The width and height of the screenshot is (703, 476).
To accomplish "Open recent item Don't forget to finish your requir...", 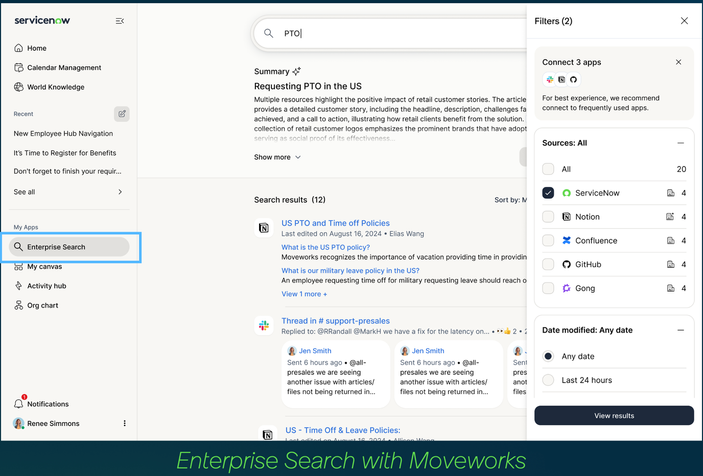I will coord(67,171).
